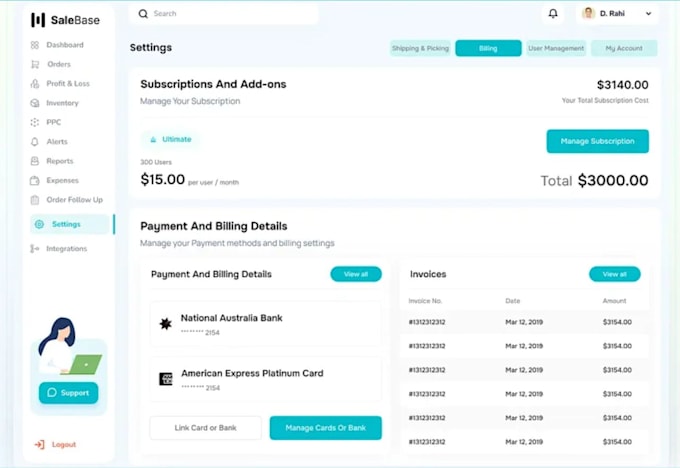Click the search magnifier icon

click(x=143, y=14)
